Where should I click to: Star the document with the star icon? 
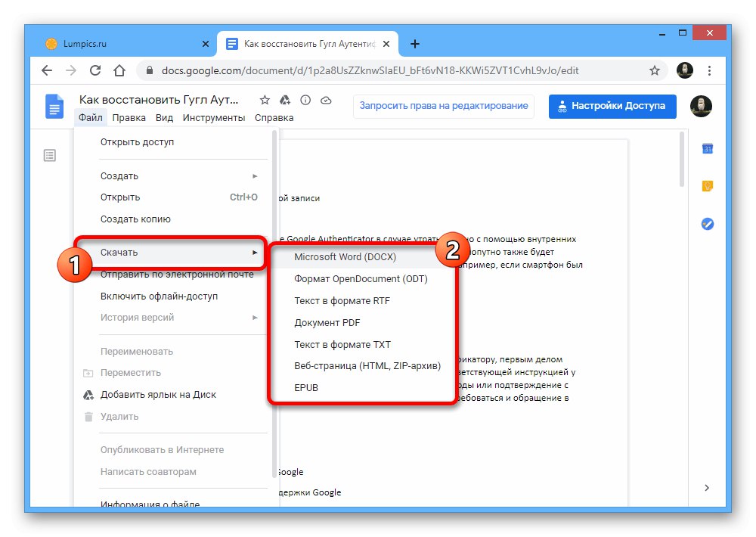265,100
